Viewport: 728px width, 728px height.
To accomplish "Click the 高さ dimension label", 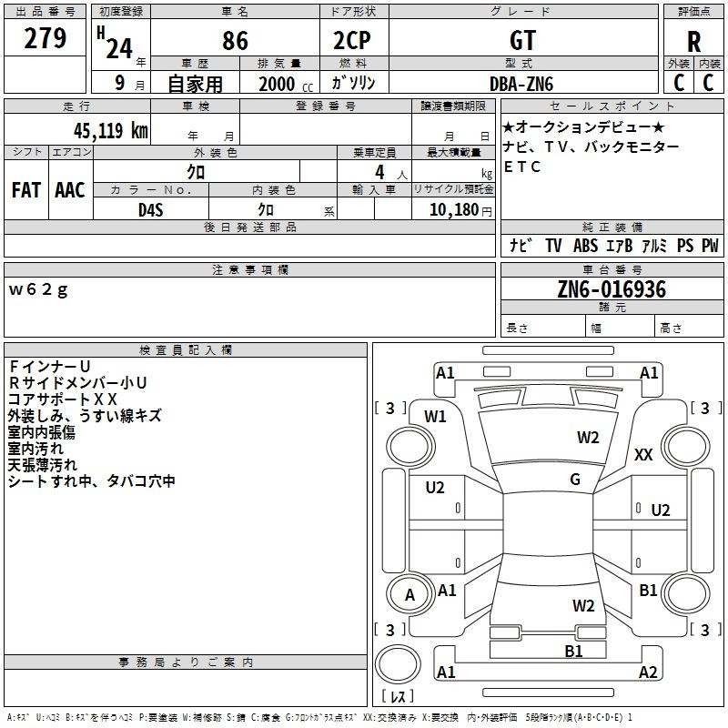I will pos(671,329).
